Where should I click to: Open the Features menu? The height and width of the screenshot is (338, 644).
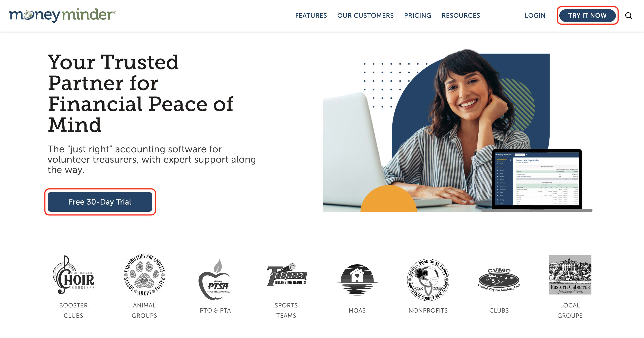[x=311, y=16]
